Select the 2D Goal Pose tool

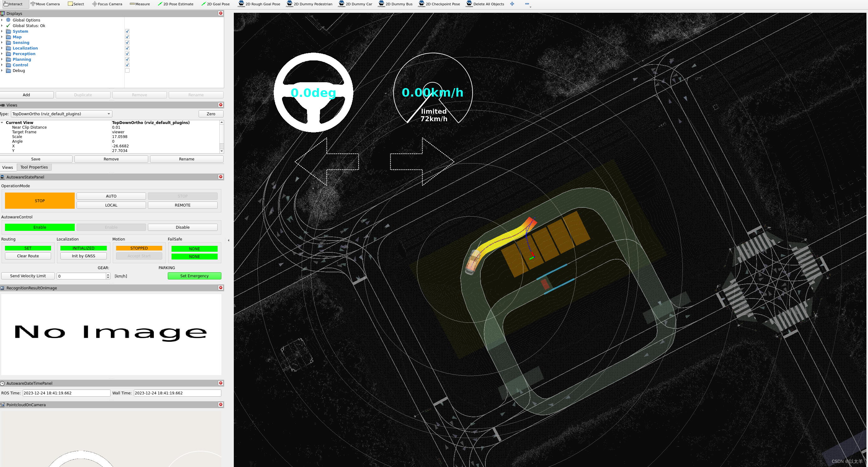(215, 4)
